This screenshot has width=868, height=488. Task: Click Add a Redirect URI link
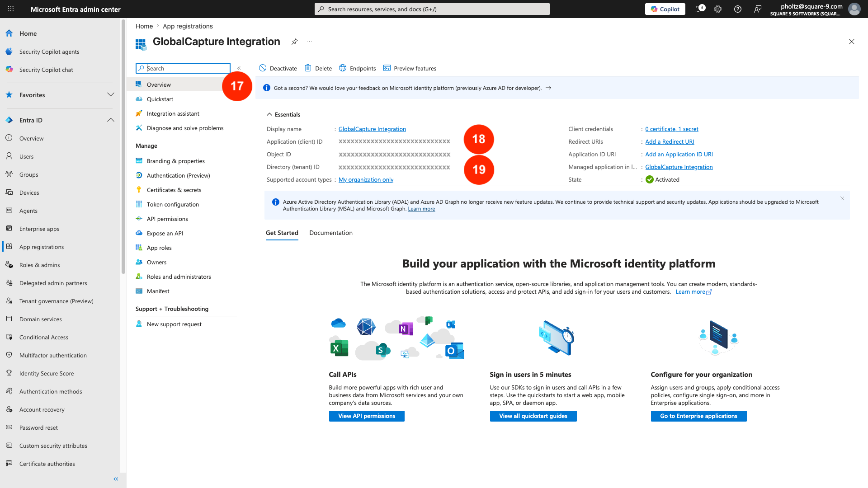pos(670,141)
